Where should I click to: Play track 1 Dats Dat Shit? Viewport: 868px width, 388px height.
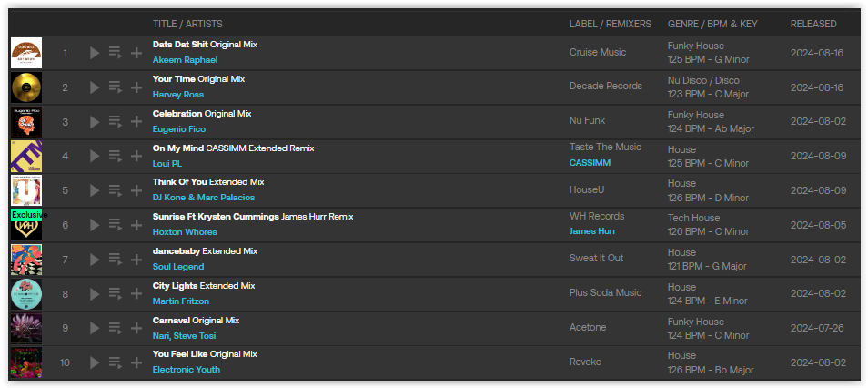[95, 53]
